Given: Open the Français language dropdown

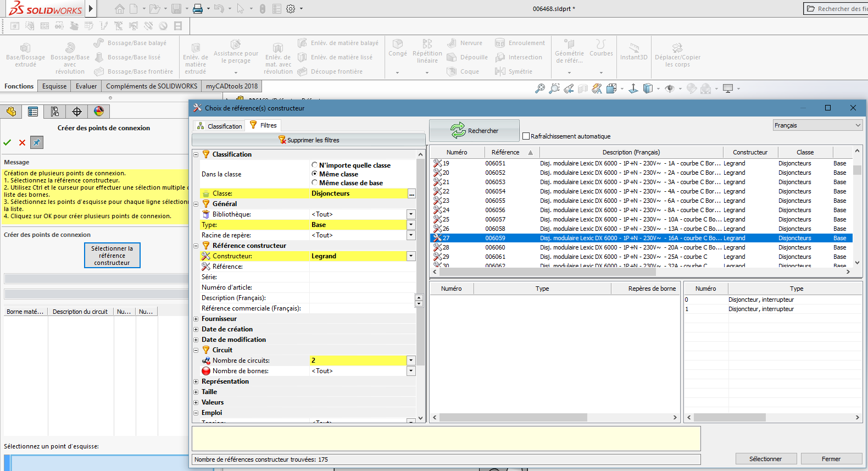Looking at the screenshot, I should 817,125.
